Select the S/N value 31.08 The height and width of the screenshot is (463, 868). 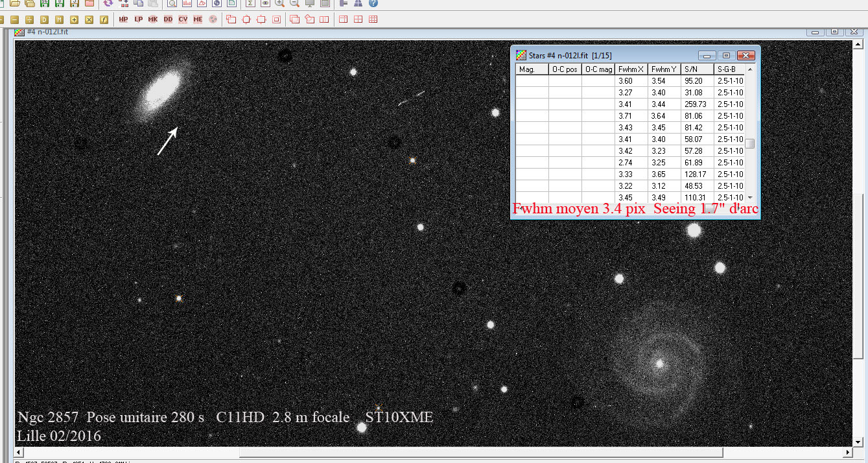pos(698,93)
